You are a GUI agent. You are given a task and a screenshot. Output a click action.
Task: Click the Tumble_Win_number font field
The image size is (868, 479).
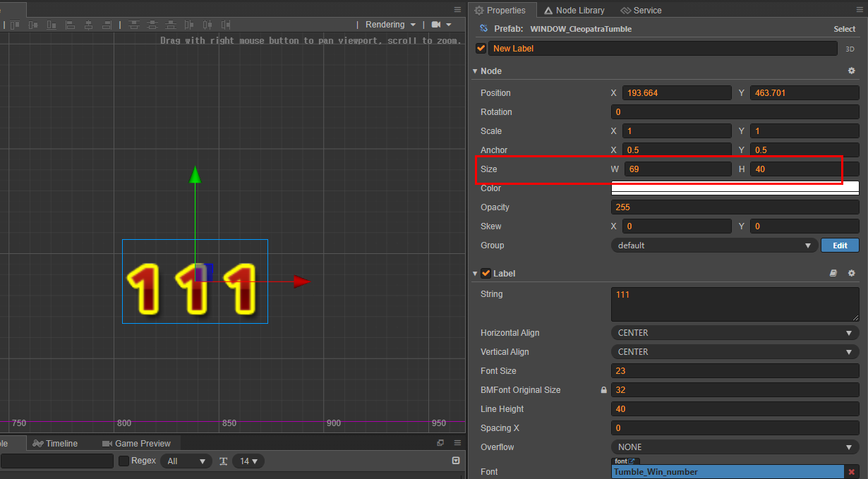(x=728, y=472)
